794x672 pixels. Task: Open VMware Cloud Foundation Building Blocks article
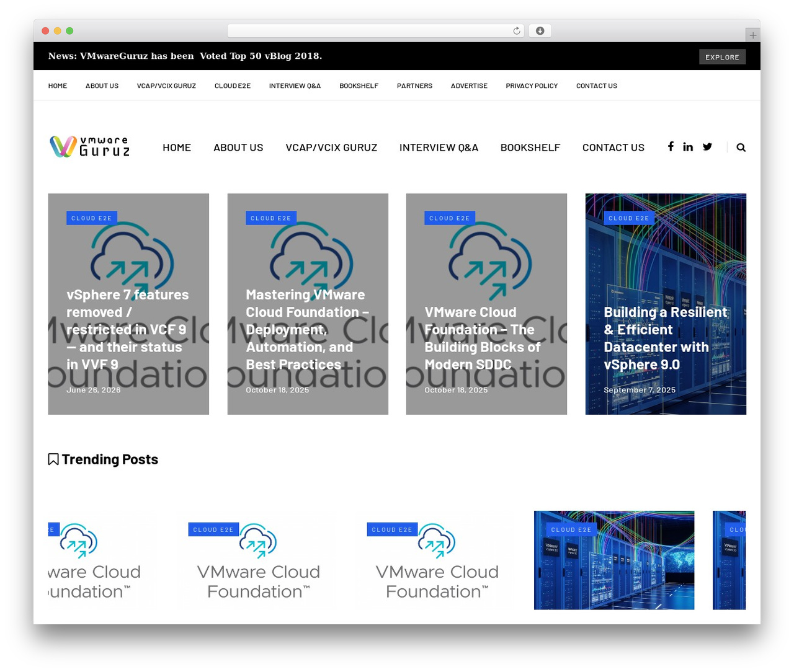483,338
